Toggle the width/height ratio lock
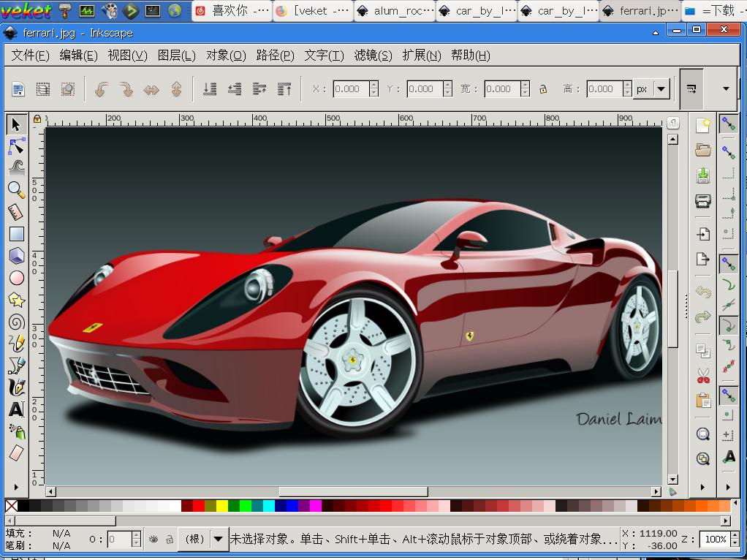Viewport: 747px width, 560px height. coord(543,89)
